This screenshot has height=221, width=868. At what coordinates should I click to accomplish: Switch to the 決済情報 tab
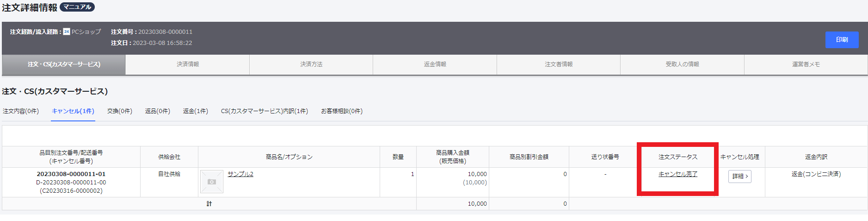pyautogui.click(x=188, y=64)
